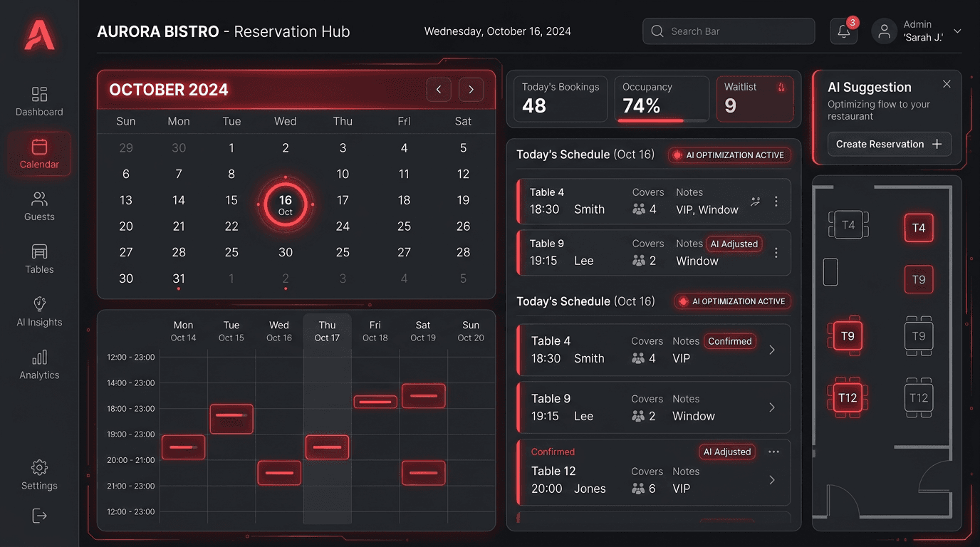Go to the Tables sidebar icon

pyautogui.click(x=39, y=252)
